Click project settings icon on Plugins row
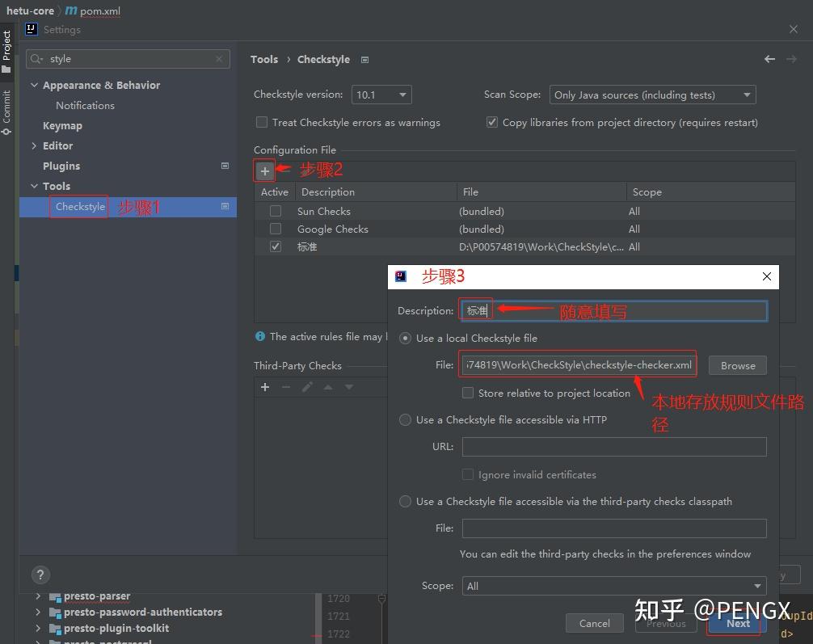Screen dimensions: 813x644 [225, 166]
